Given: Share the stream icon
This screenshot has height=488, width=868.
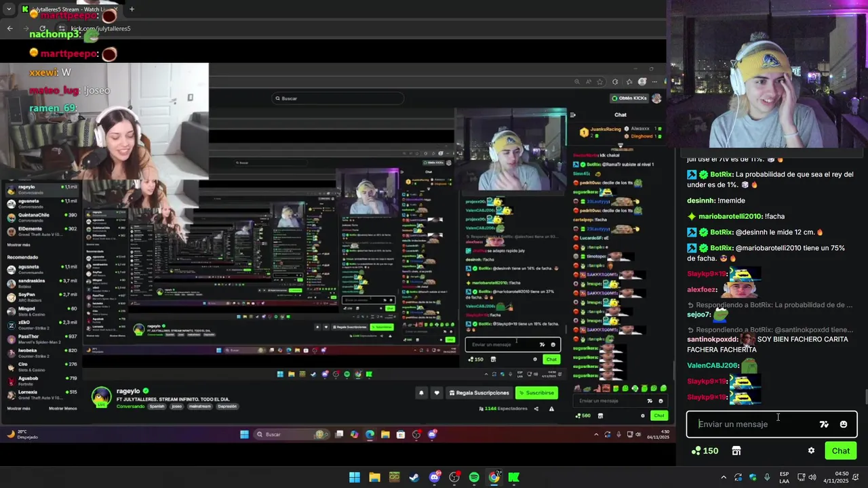Looking at the screenshot, I should (x=536, y=409).
